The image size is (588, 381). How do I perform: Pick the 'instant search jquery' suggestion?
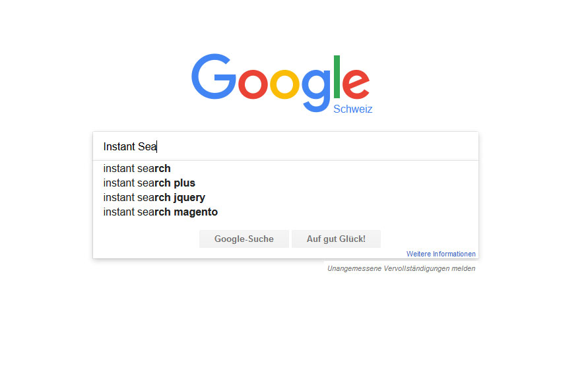pos(286,198)
